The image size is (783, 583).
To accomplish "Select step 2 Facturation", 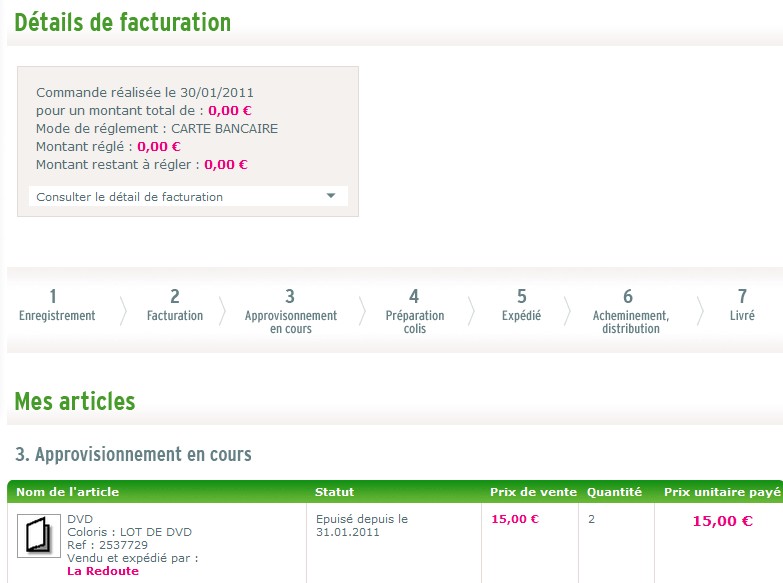I will click(175, 306).
